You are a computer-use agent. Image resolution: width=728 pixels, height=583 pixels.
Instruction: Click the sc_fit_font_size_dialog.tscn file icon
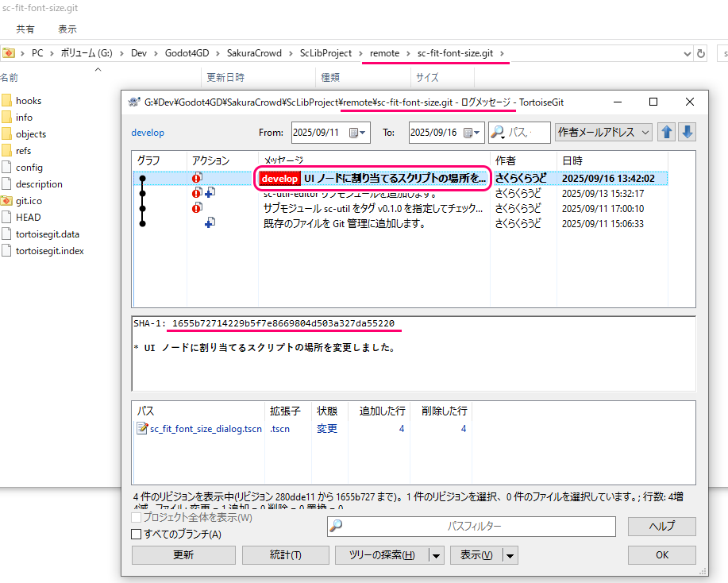(x=143, y=429)
